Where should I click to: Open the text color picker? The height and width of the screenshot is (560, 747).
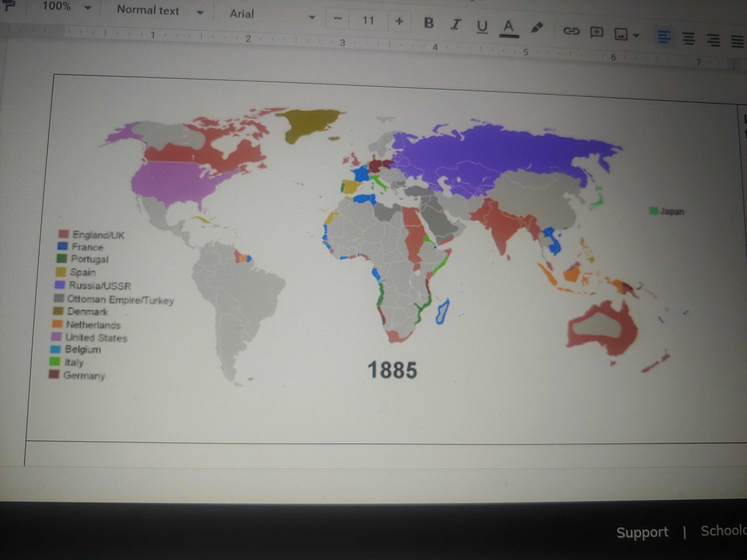point(509,28)
